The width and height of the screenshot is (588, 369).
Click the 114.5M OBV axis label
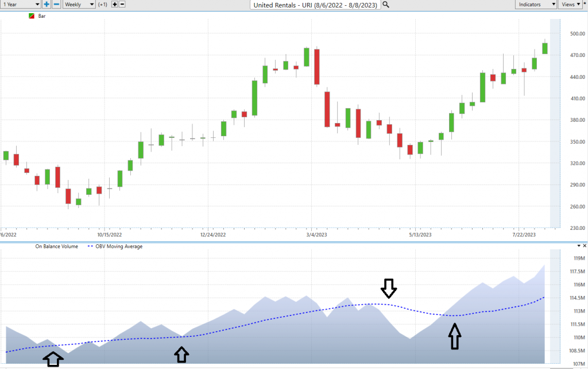coord(578,298)
